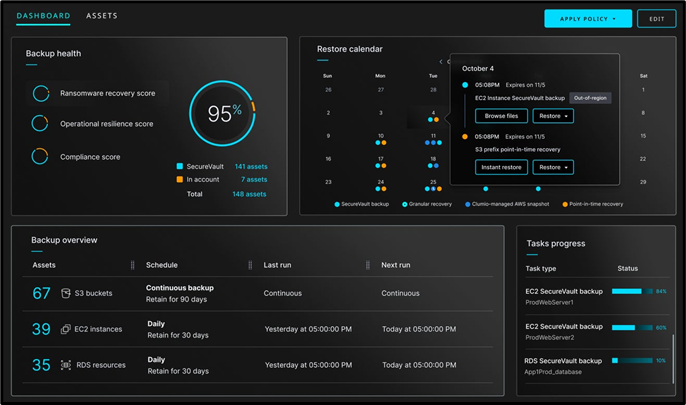Click the orange In account legend swatch
This screenshot has height=405, width=686.
pos(179,179)
